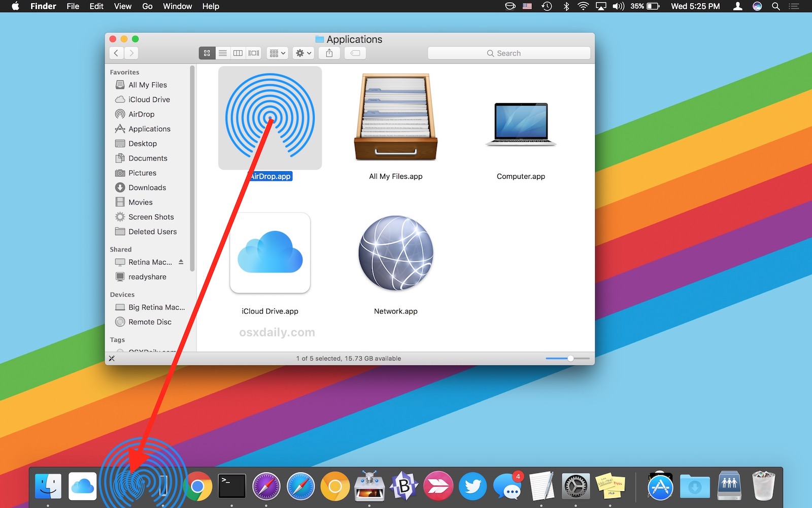Open Google Chrome from the Dock
Viewport: 812px width, 508px height.
[x=197, y=486]
